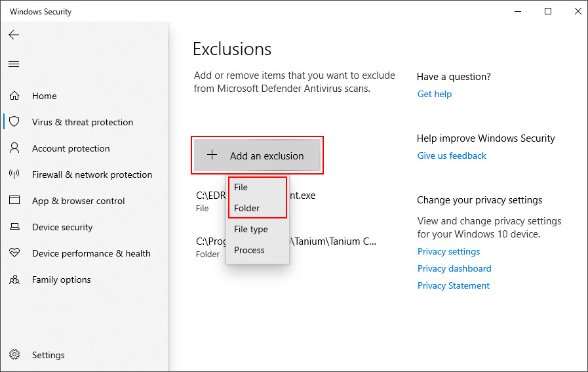The height and width of the screenshot is (372, 588).
Task: Select the Virus & threat protection shield icon
Action: click(14, 121)
